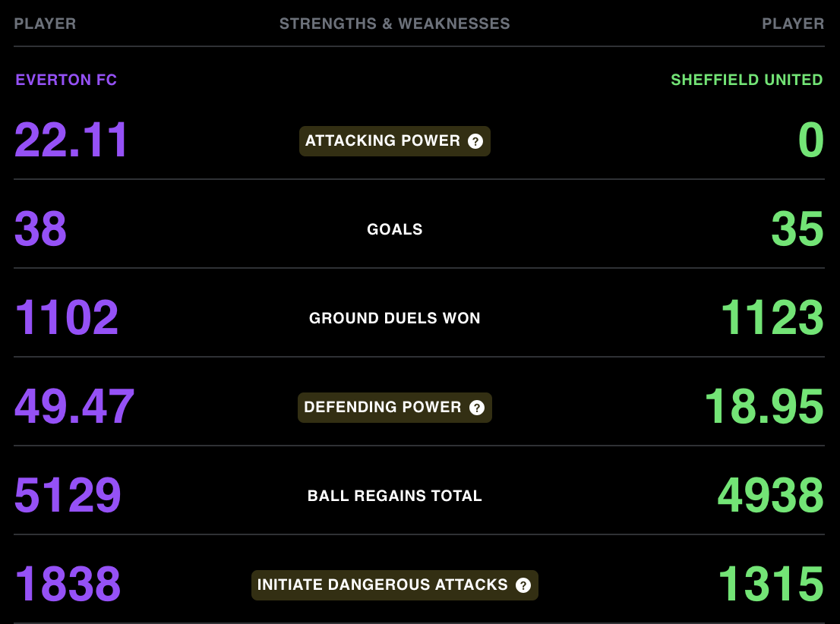840x624 pixels.
Task: Click the Initiate Dangerous Attacks help icon
Action: 523,585
